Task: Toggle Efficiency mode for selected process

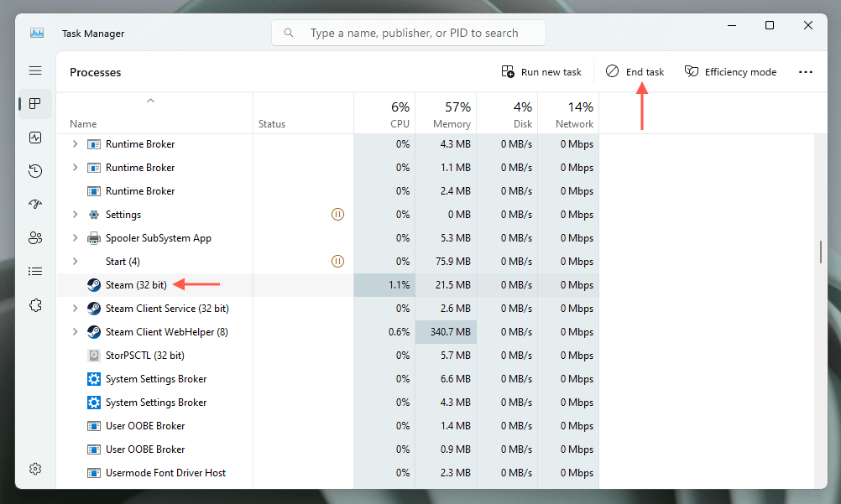Action: [x=730, y=72]
